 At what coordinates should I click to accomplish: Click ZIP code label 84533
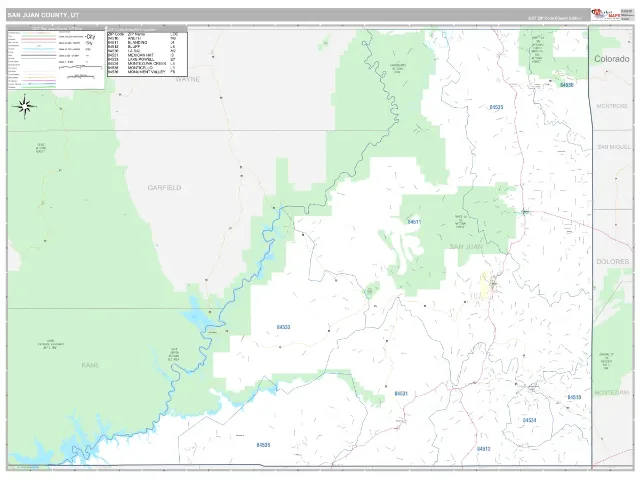pos(283,327)
